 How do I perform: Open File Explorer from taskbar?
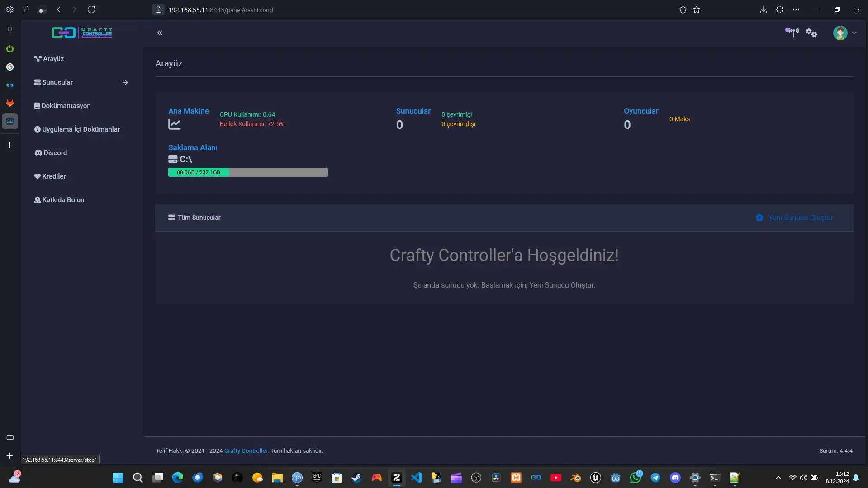277,478
